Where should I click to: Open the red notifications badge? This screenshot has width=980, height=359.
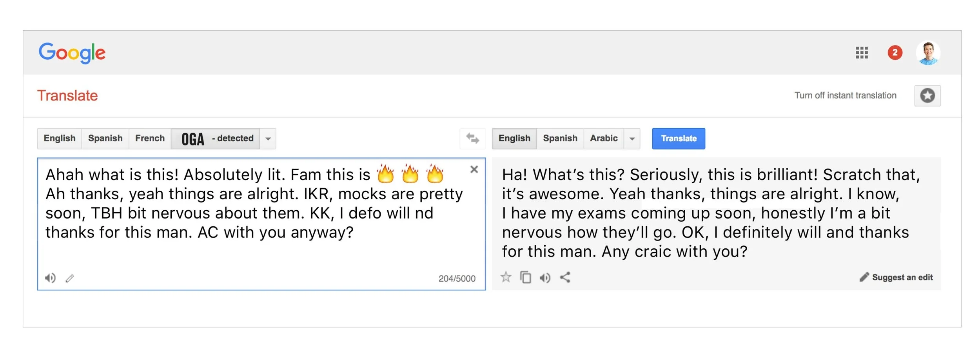pyautogui.click(x=895, y=53)
